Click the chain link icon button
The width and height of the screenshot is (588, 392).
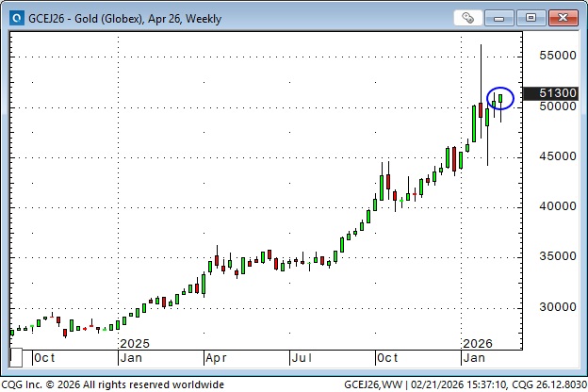pos(467,17)
